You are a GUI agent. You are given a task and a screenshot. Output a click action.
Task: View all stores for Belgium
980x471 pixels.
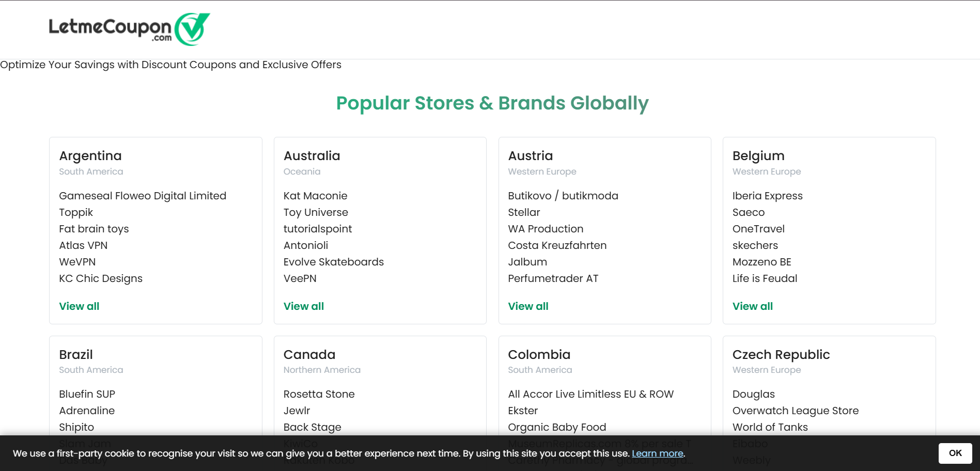(x=753, y=306)
